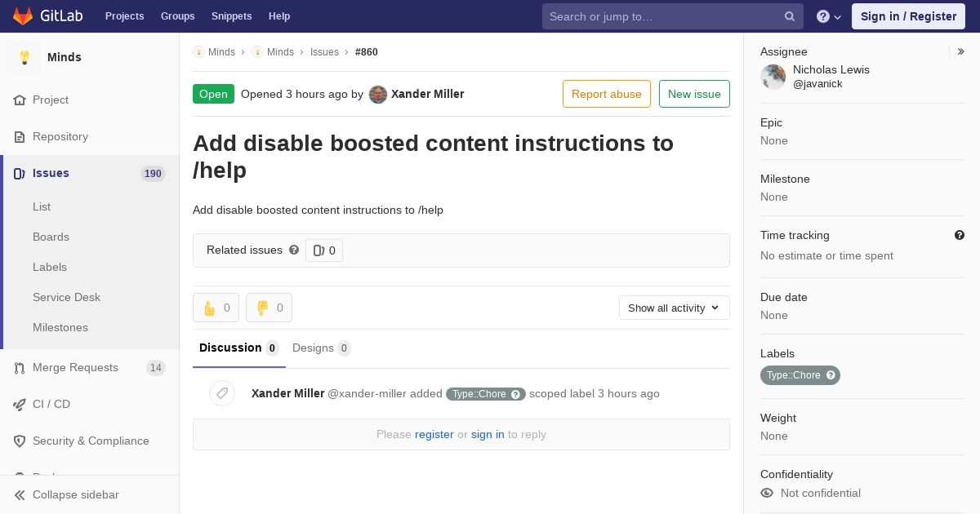Viewport: 980px width, 514px height.
Task: Click the Open status badge
Action: pyautogui.click(x=213, y=94)
